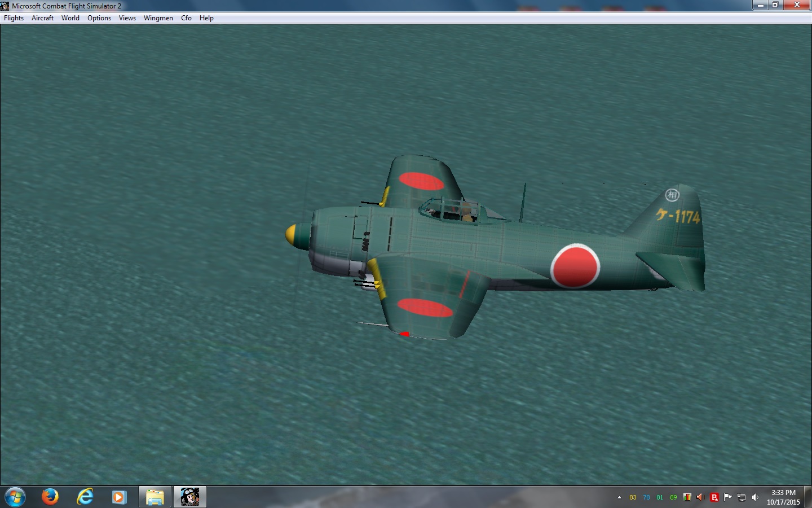Click the World menu item
The image size is (812, 508).
(x=70, y=18)
